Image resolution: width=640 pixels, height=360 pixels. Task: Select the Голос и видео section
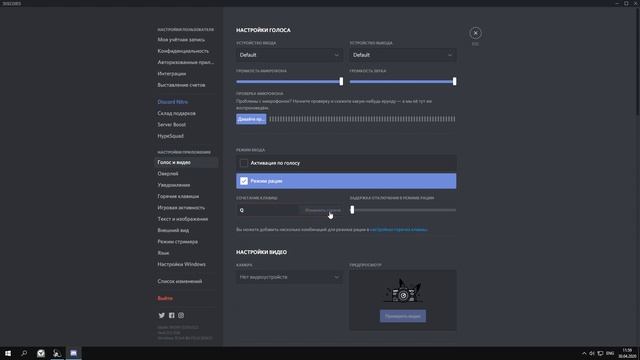pyautogui.click(x=186, y=162)
